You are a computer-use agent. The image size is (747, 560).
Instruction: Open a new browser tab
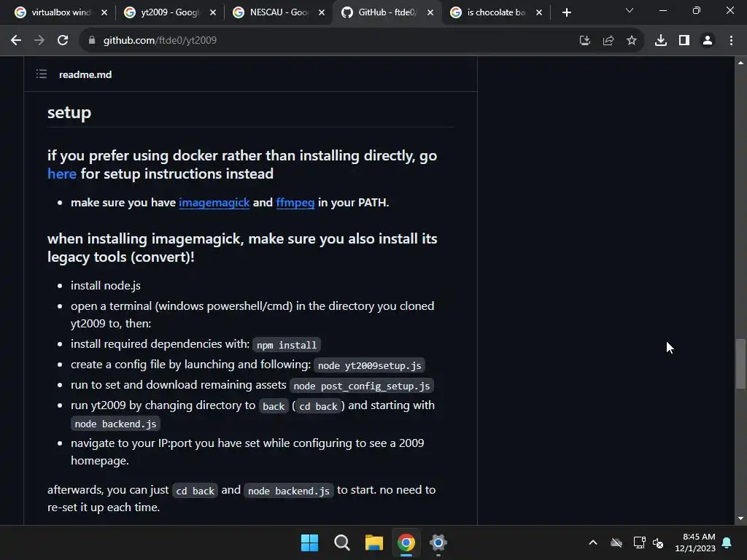566,13
